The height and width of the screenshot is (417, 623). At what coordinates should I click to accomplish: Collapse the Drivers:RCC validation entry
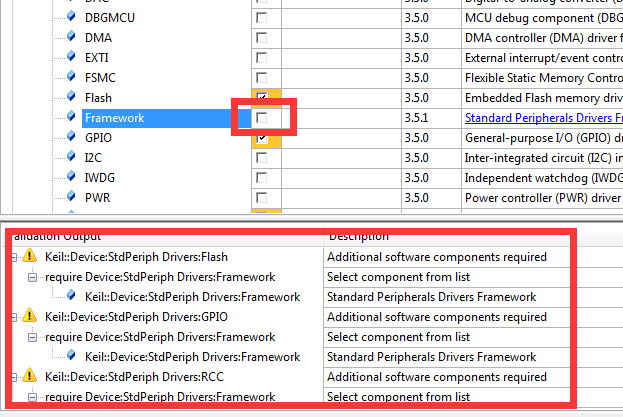coord(14,378)
